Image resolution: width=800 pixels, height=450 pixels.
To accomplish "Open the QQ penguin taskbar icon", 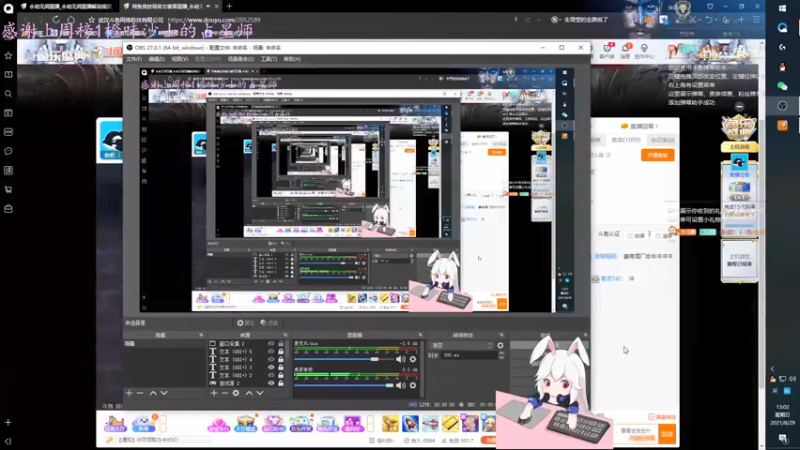I will point(783,67).
